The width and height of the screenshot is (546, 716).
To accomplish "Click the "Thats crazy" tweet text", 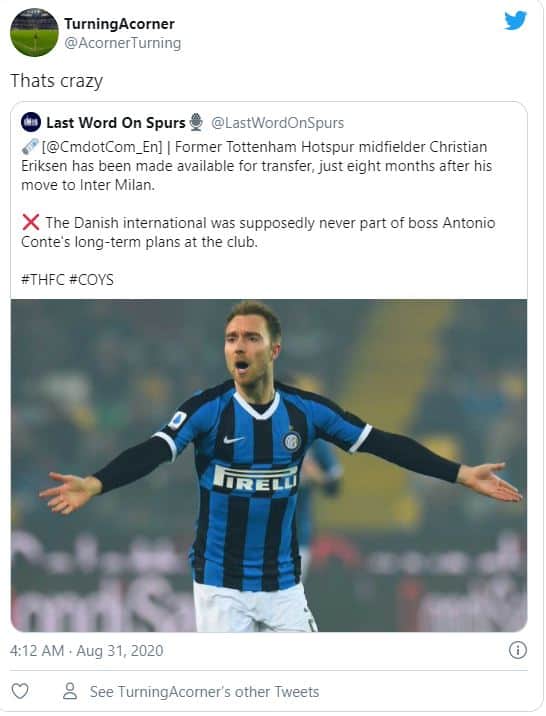I will coord(57,81).
